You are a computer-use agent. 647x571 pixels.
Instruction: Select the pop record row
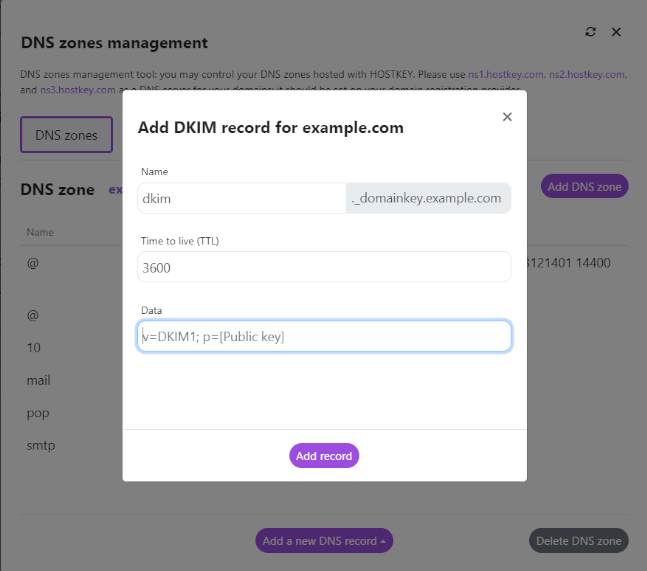coord(36,413)
